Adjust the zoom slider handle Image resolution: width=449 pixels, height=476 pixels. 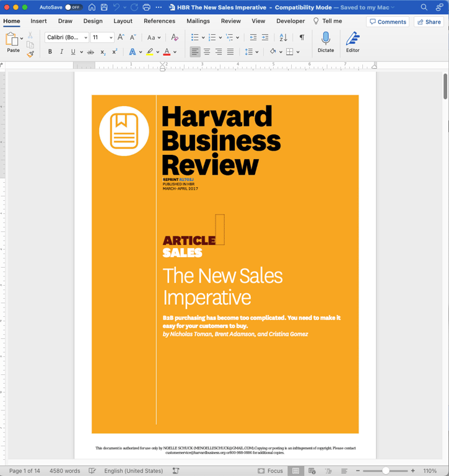click(386, 470)
